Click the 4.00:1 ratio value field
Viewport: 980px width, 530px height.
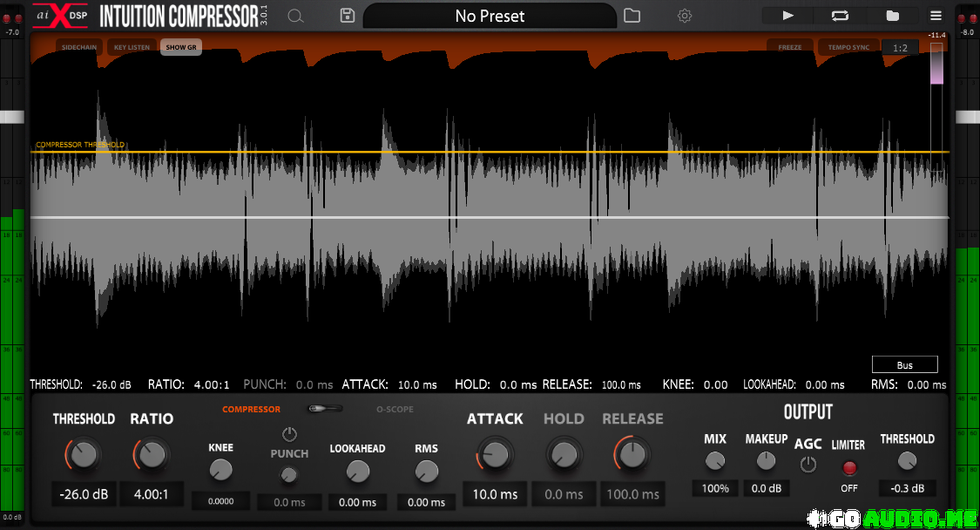click(x=152, y=494)
